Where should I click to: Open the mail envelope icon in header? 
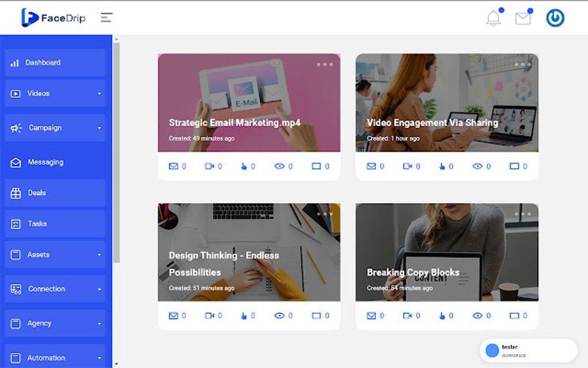click(x=523, y=18)
